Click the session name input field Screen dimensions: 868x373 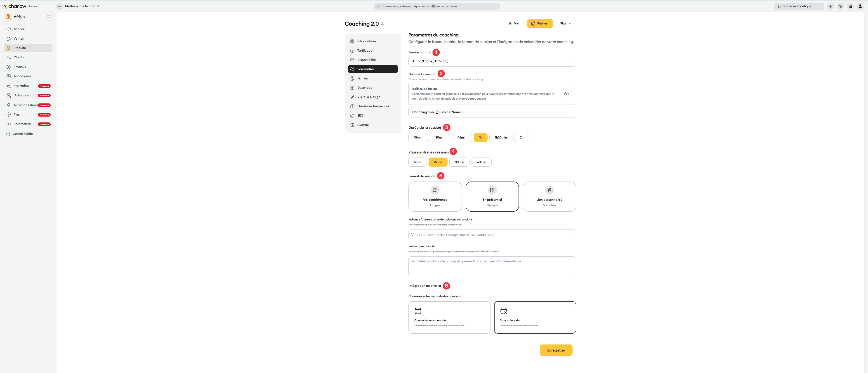click(x=492, y=112)
